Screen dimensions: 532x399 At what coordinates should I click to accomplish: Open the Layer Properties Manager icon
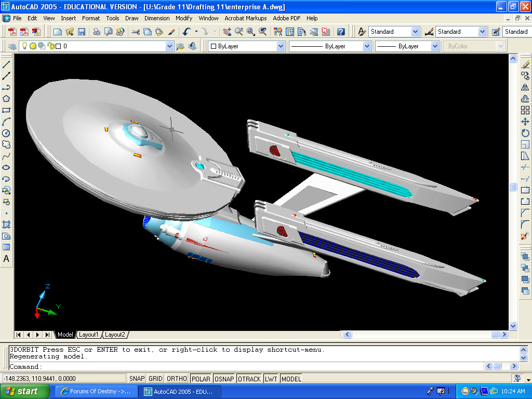click(12, 46)
